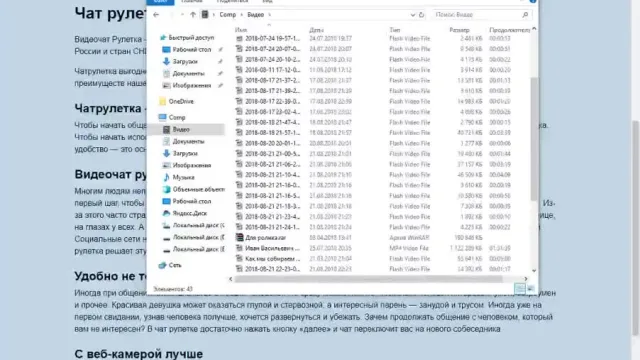Click the Видео breadcrumb in the address bar
Viewport: 640px width, 360px height.
(256, 15)
